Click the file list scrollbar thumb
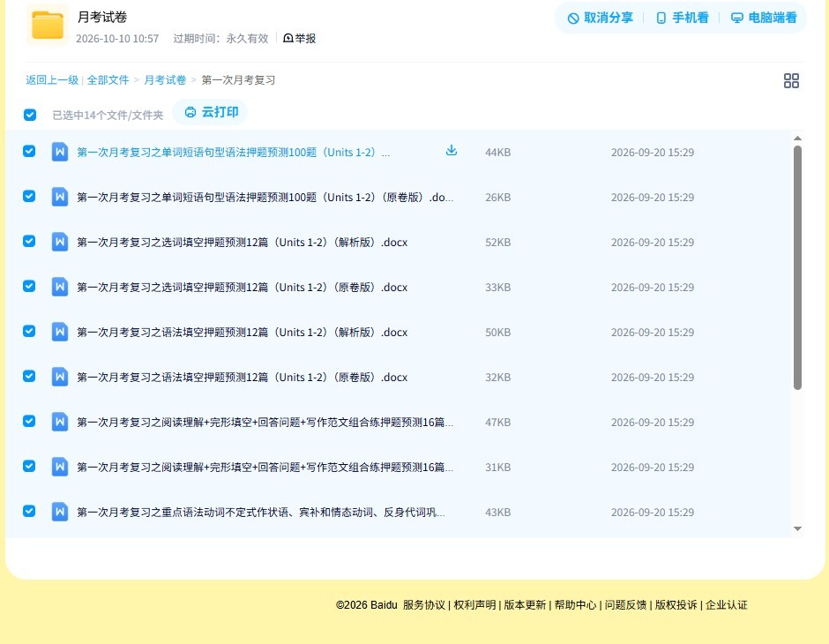 click(x=797, y=267)
